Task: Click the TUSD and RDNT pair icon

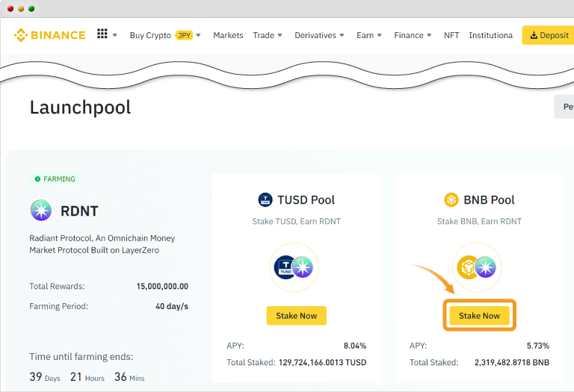Action: (x=294, y=267)
